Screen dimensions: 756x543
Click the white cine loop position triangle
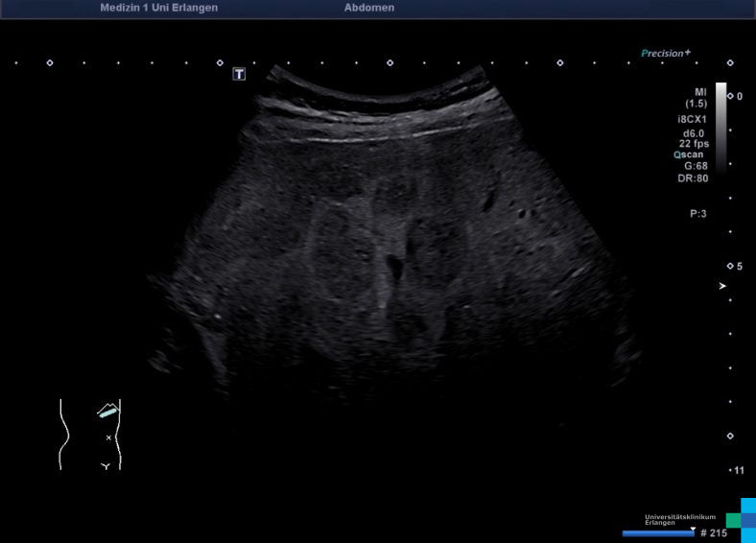tap(693, 527)
